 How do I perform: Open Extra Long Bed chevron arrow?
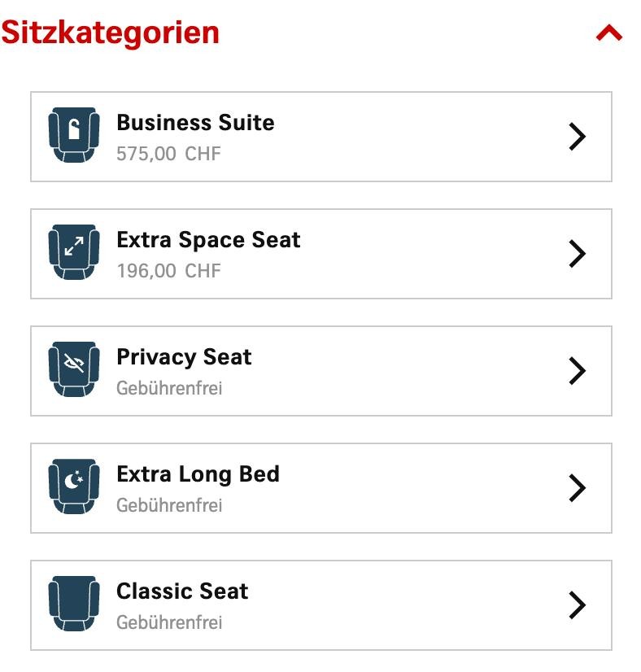coord(577,488)
